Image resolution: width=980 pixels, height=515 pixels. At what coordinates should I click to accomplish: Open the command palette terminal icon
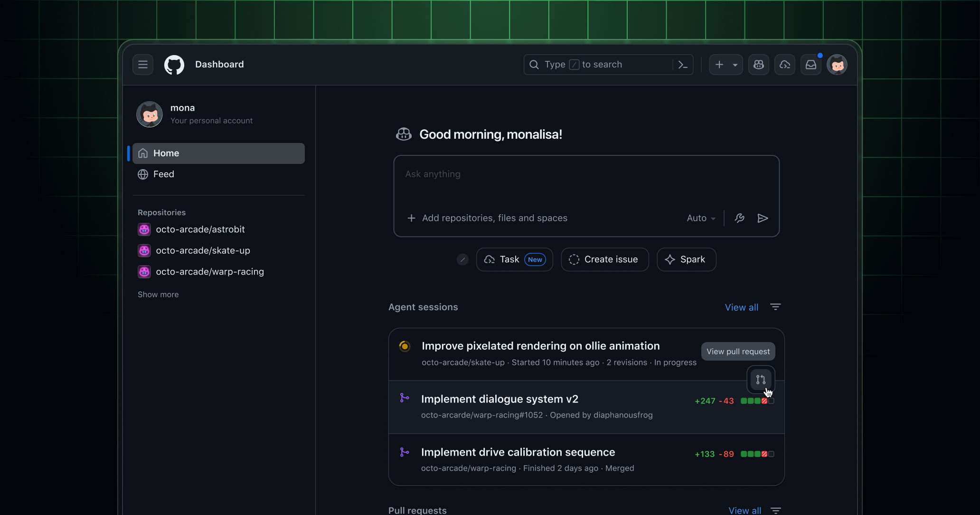click(x=682, y=65)
